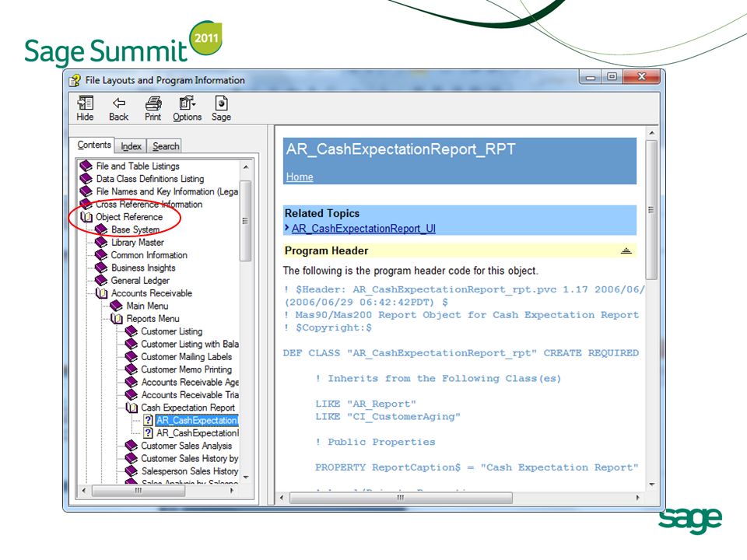Switch to the Contents tab
This screenshot has width=747, height=560.
click(x=94, y=145)
